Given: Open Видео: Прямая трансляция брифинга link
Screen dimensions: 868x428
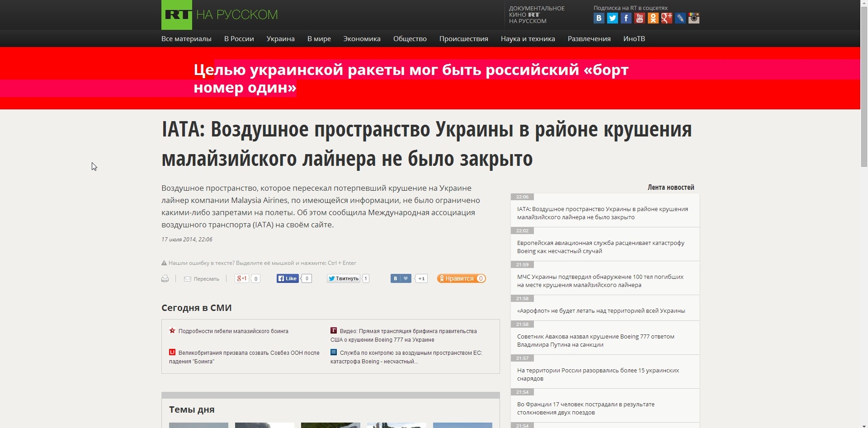Looking at the screenshot, I should click(404, 335).
